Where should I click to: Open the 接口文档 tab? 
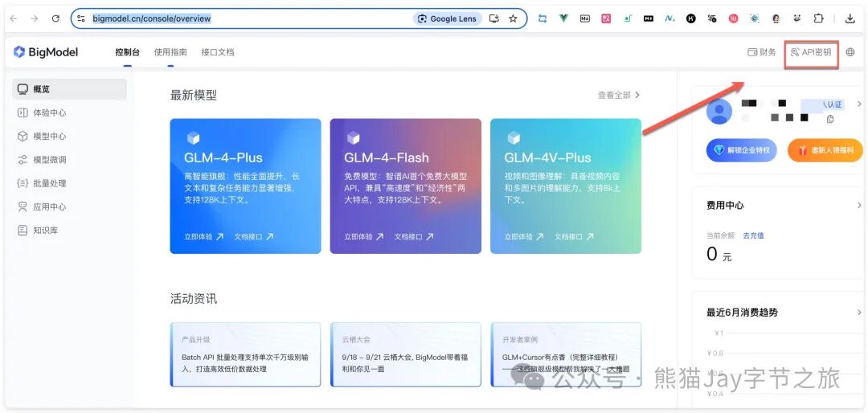click(x=218, y=52)
